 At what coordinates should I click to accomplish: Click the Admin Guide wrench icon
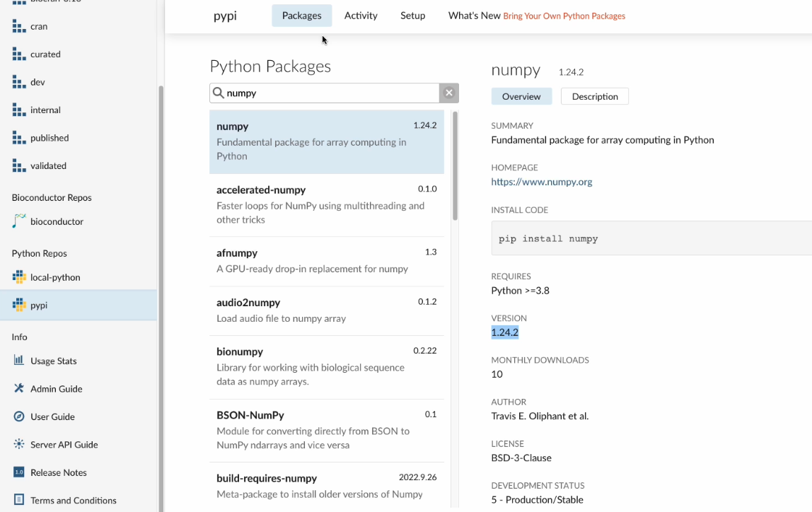[x=19, y=388]
